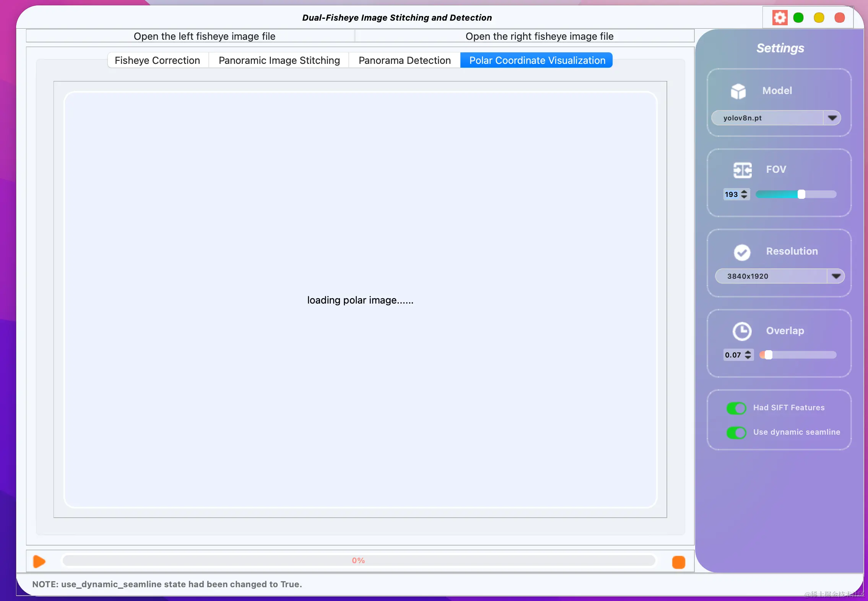Screen dimensions: 868x601
Task: Click the FOV spinbox stepper arrows
Action: click(744, 194)
